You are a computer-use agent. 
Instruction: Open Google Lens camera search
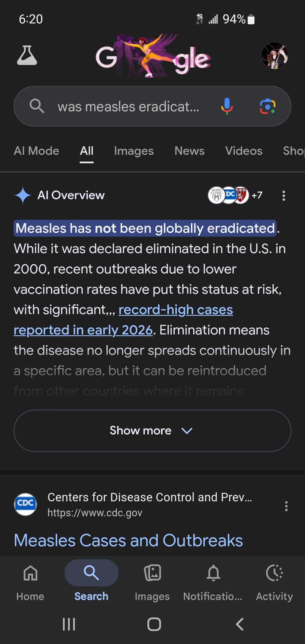coord(267,106)
